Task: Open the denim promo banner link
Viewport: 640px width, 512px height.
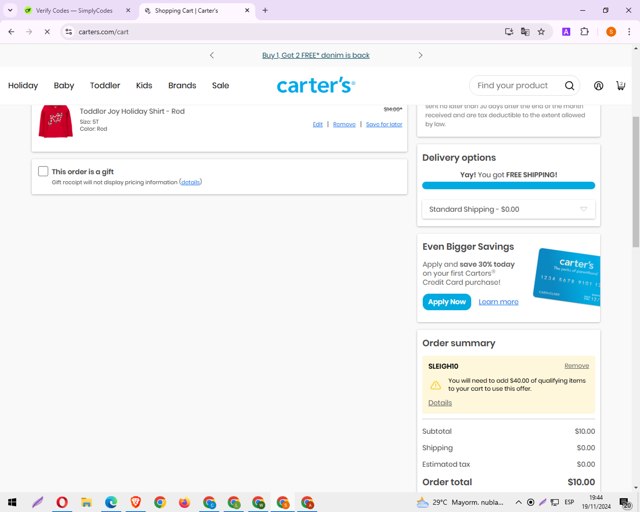Action: click(x=316, y=55)
